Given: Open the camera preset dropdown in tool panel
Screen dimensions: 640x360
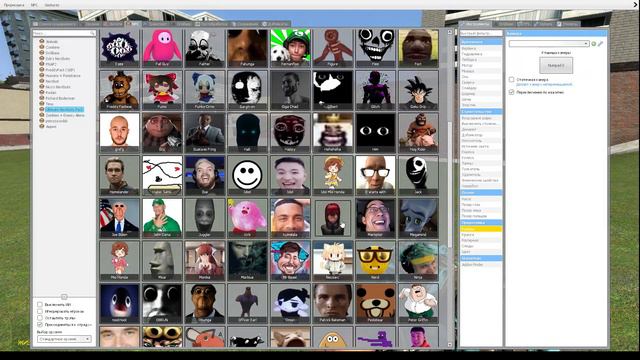Looking at the screenshot, I should pyautogui.click(x=549, y=44).
